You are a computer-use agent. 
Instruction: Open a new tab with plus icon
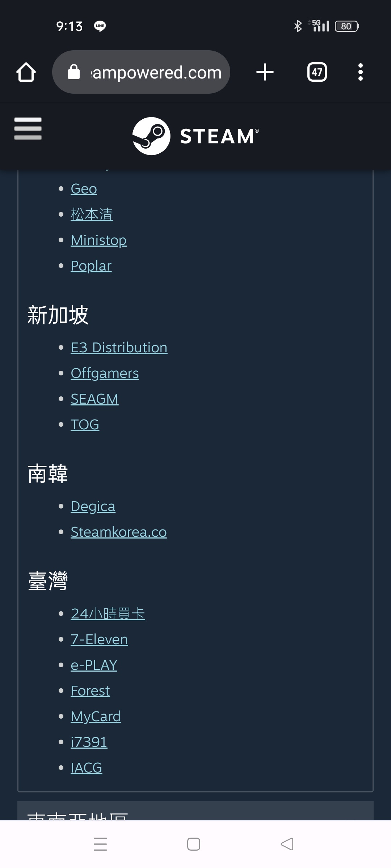[x=265, y=72]
